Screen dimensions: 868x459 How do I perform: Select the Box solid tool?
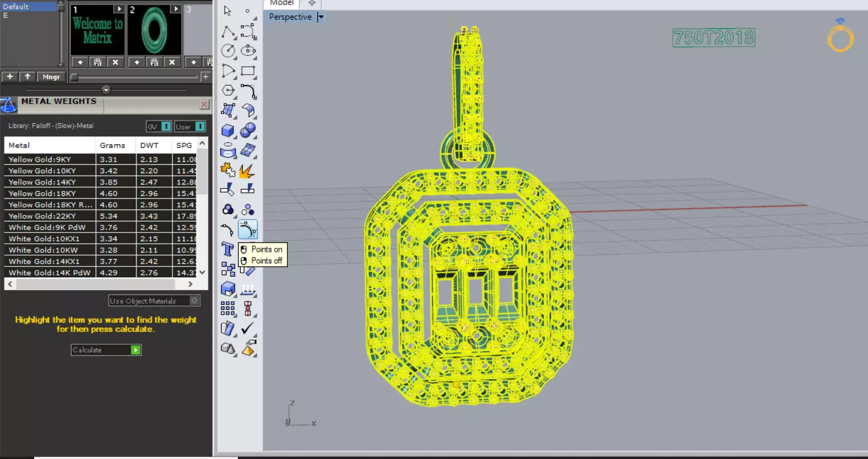coord(228,131)
